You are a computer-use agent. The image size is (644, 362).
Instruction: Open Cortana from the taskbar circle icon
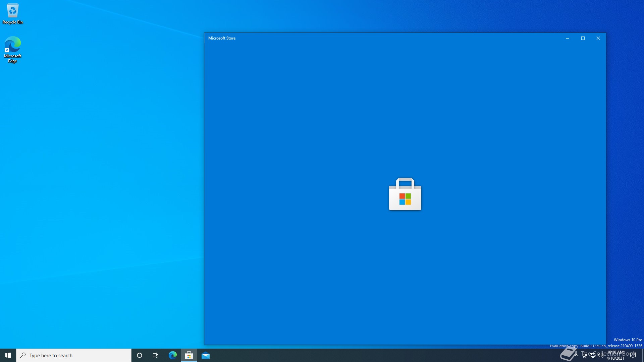(140, 355)
